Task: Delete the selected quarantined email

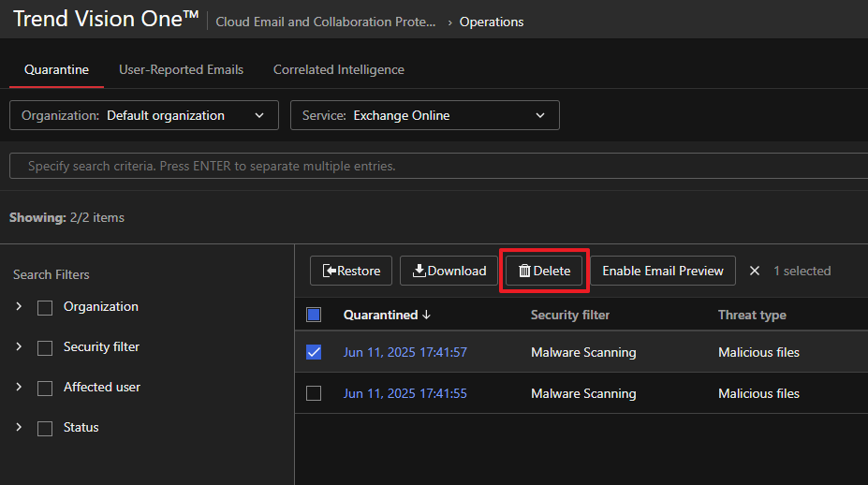Action: click(544, 271)
